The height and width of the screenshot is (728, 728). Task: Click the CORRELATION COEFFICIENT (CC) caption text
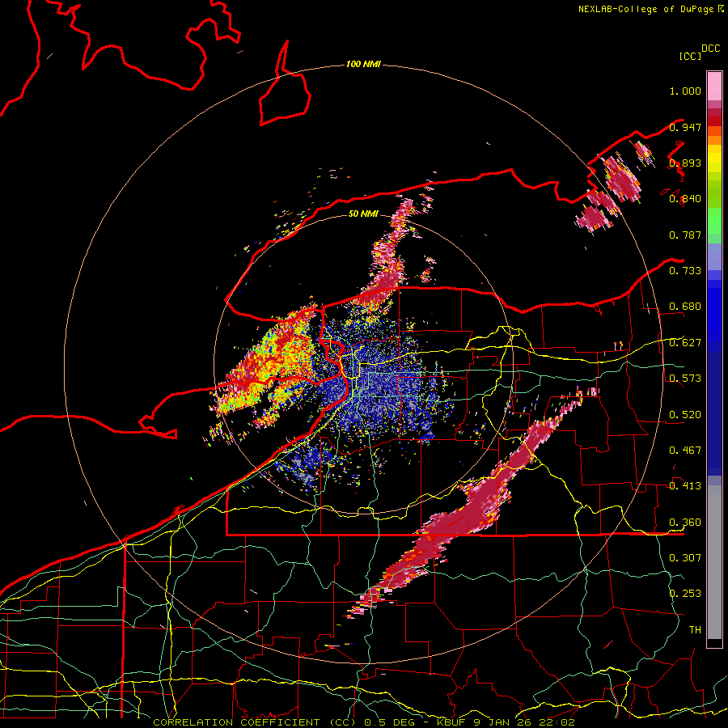click(x=255, y=722)
